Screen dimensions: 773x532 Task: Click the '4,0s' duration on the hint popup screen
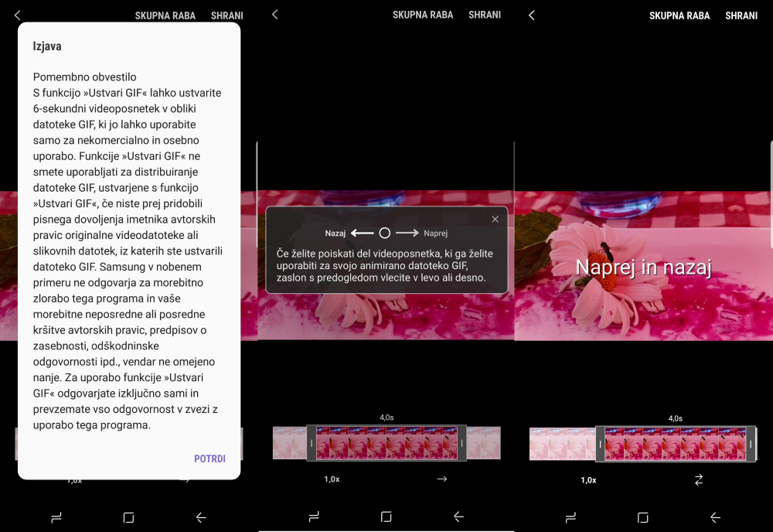(386, 418)
